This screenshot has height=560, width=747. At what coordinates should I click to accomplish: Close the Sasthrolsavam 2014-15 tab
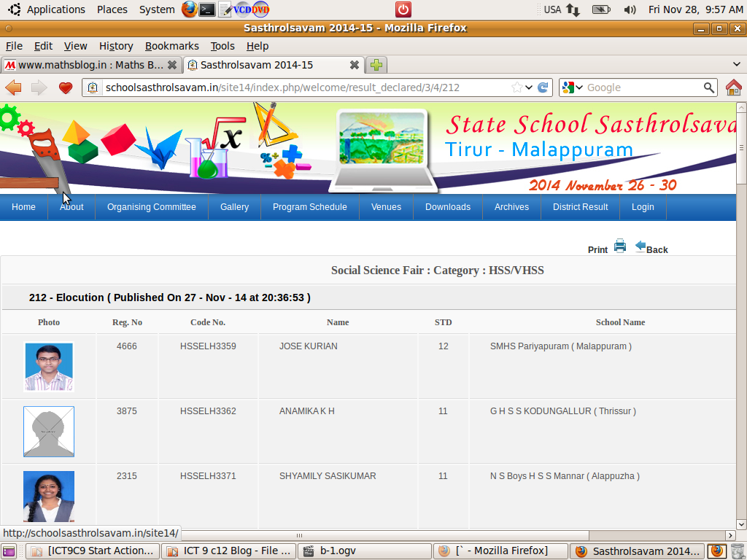354,65
